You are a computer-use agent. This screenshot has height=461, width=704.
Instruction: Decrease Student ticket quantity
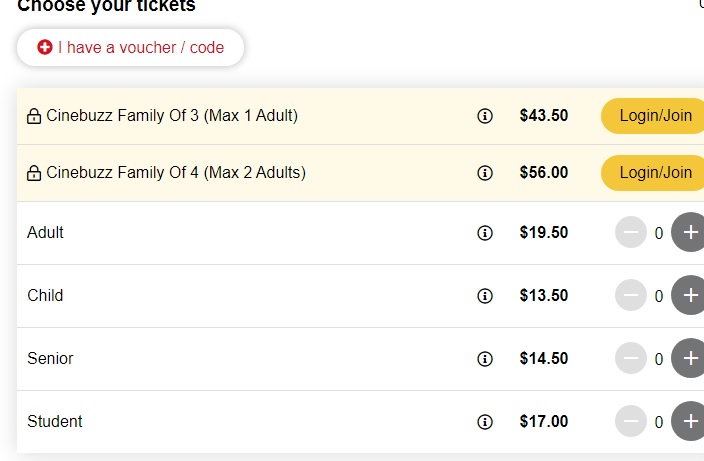point(631,421)
